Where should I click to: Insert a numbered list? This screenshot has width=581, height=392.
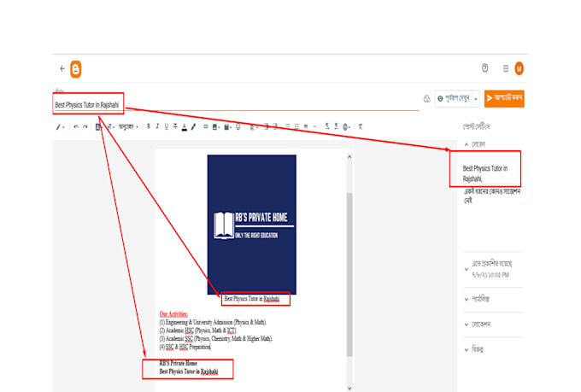tap(296, 126)
